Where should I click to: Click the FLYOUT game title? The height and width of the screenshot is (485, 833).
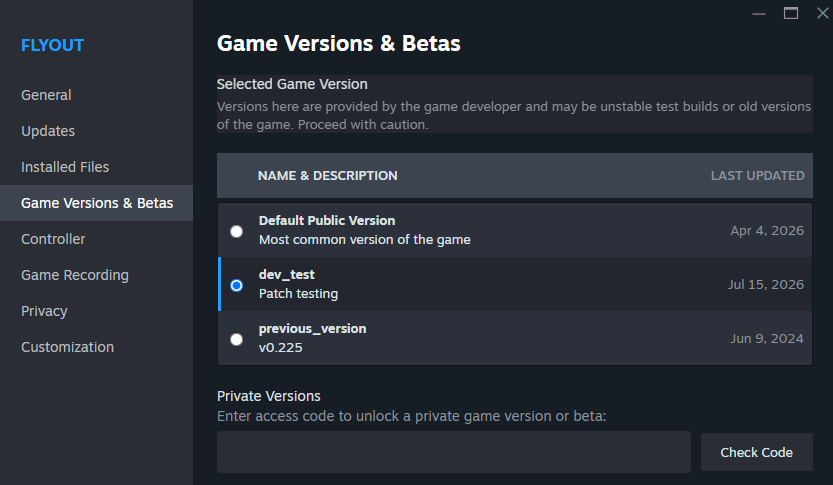pyautogui.click(x=52, y=45)
